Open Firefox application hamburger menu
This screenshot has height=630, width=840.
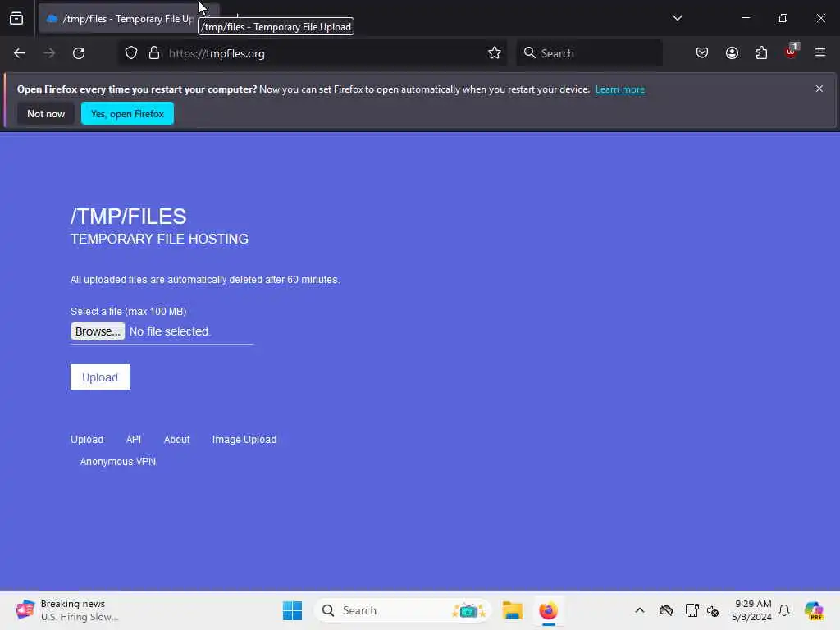(x=820, y=53)
